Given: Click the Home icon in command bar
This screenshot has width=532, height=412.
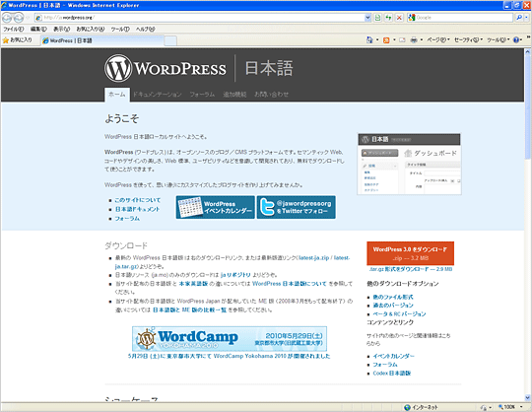Looking at the screenshot, I should [369, 40].
